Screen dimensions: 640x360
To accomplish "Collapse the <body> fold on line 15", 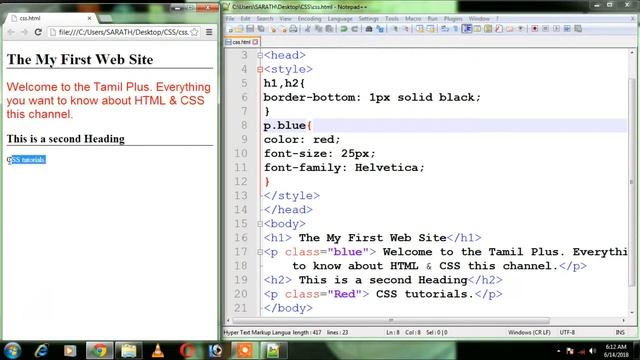I will [260, 224].
